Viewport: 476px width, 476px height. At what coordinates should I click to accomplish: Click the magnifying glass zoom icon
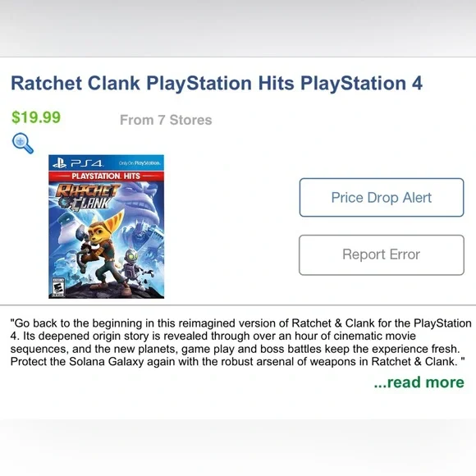click(x=23, y=144)
